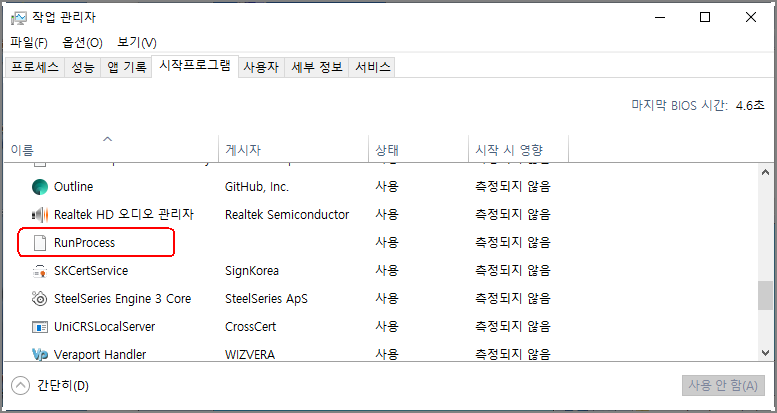The height and width of the screenshot is (413, 777).
Task: Switch to the 프로세스 tab
Action: point(35,67)
